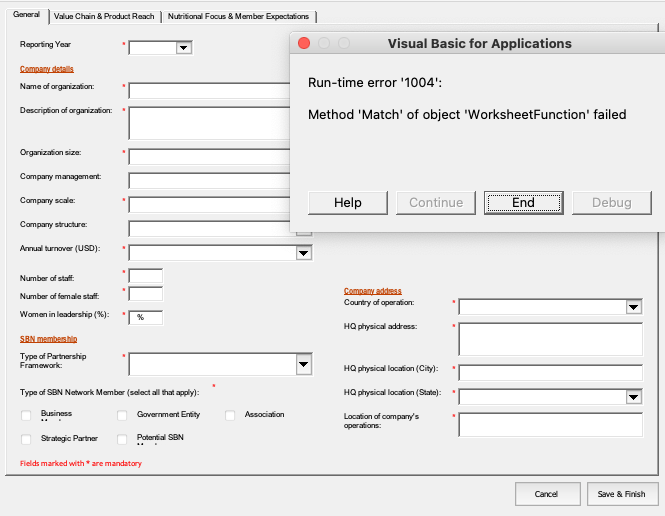Switch to the General tab
This screenshot has height=516, width=665.
pos(27,15)
